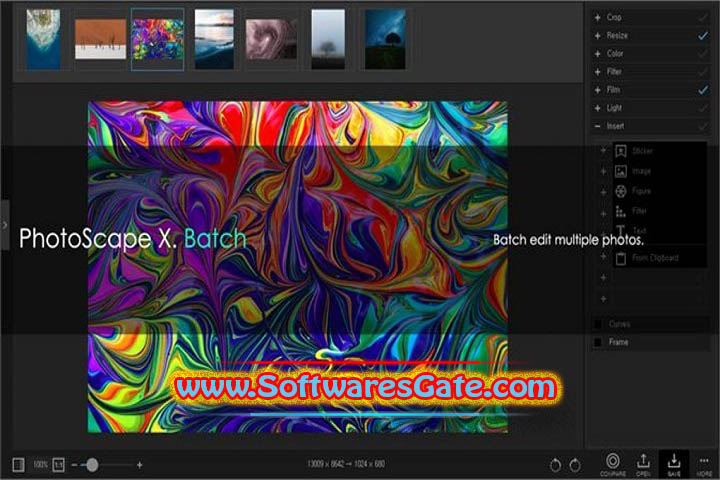The height and width of the screenshot is (480, 720).
Task: Open the More options menu
Action: point(704,464)
